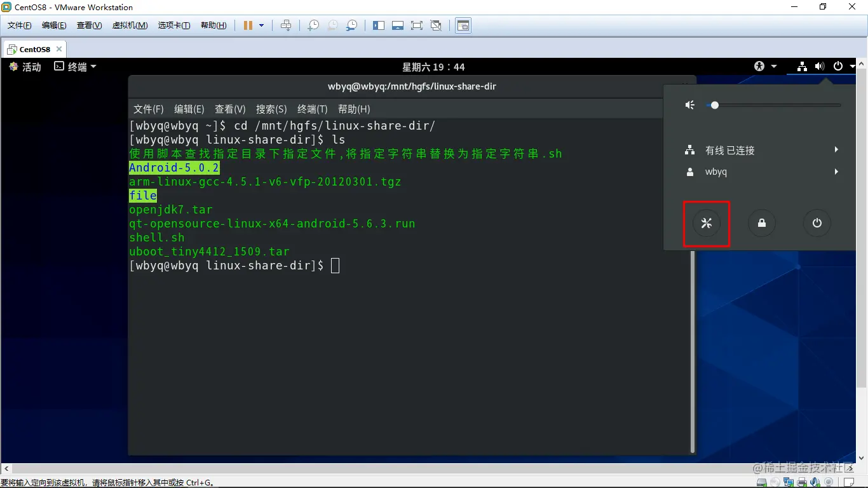Enter full screen mode
The image size is (868, 488).
pyautogui.click(x=417, y=25)
